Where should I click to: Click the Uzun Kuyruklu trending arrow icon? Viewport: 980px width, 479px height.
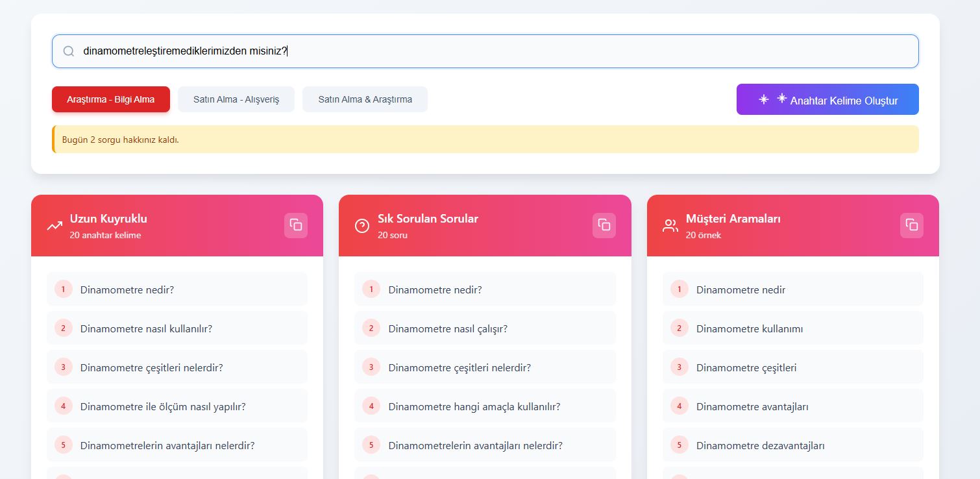tap(55, 226)
